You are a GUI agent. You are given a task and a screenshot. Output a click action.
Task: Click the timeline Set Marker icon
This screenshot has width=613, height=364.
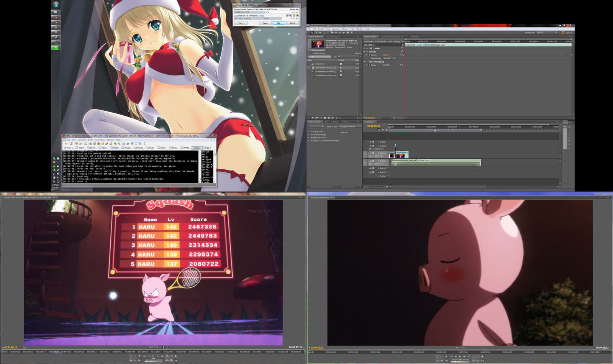386,130
